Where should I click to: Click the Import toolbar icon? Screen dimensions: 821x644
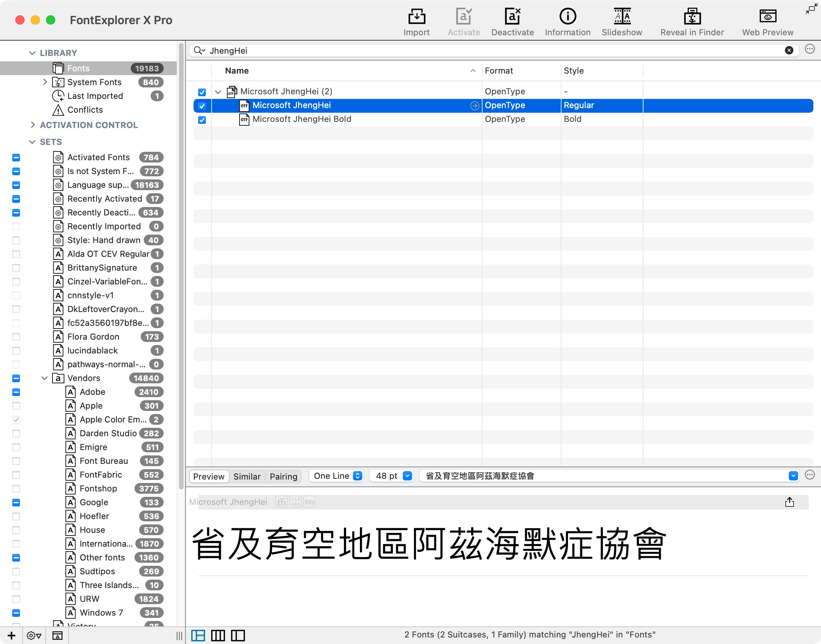click(x=416, y=16)
